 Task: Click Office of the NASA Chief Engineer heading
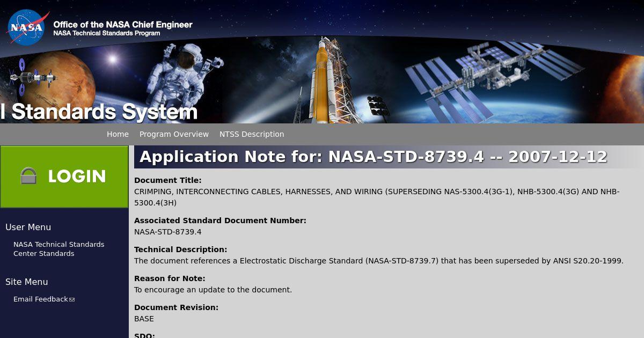point(123,24)
